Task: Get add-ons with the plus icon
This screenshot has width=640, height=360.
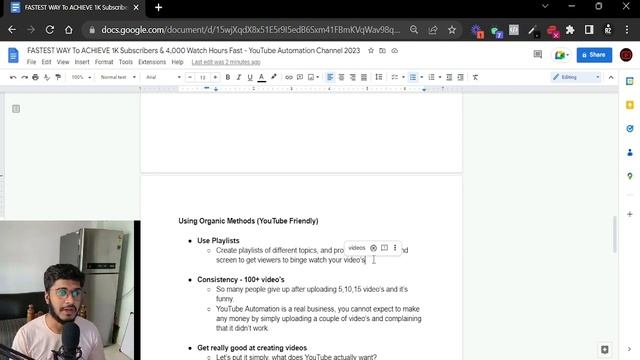Action: 630,214
